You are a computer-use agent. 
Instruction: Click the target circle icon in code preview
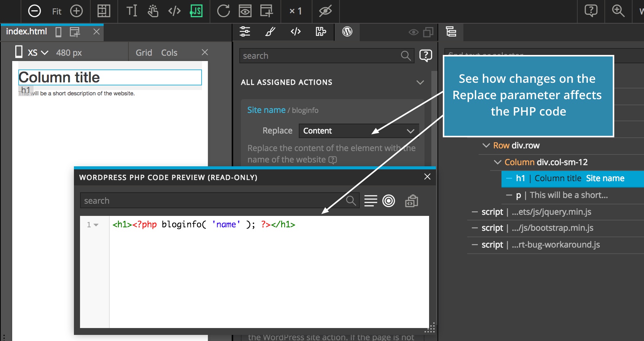click(x=389, y=201)
